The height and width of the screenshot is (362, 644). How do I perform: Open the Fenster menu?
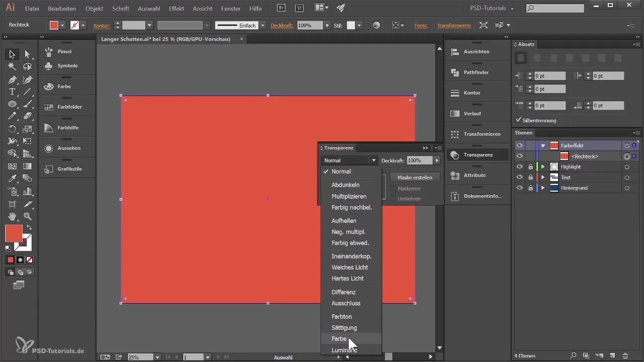point(231,9)
